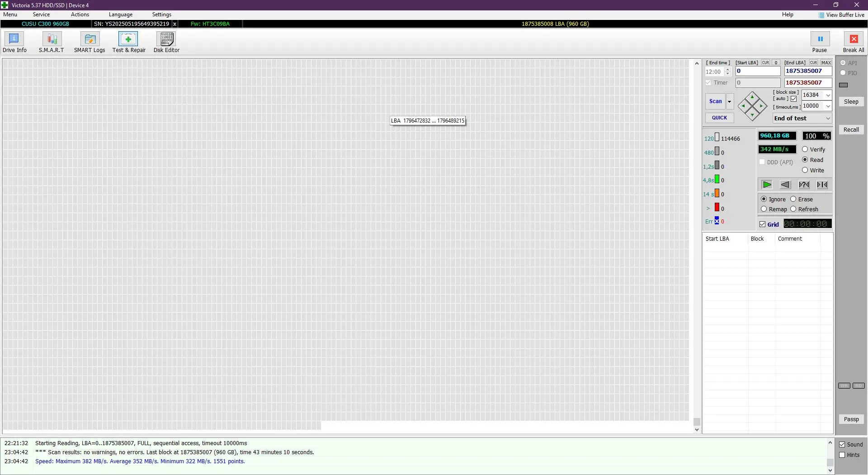This screenshot has width=868, height=475.
Task: Open the S.M.A.R.T view
Action: (52, 43)
